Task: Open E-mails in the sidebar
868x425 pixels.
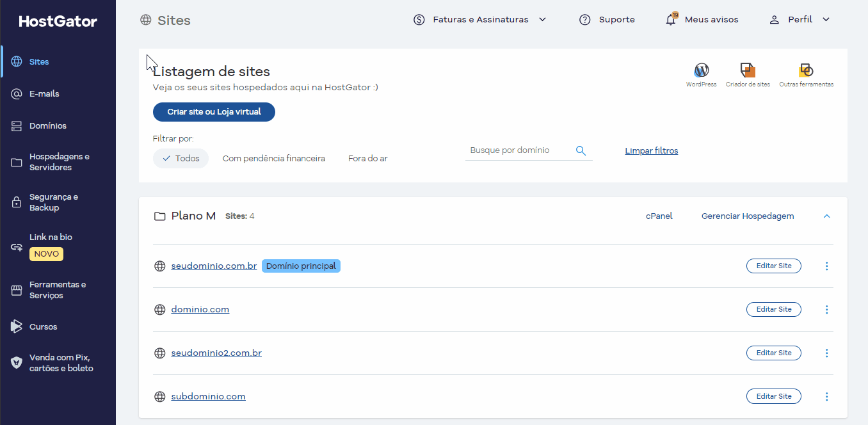Action: click(x=44, y=93)
